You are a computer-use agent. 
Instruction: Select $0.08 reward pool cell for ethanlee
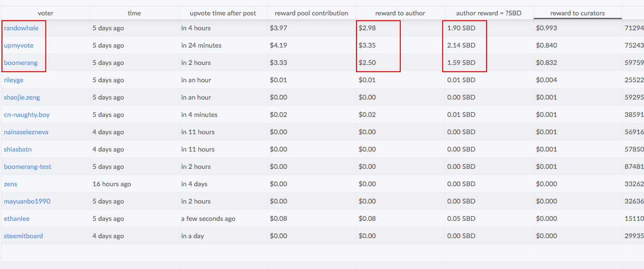pyautogui.click(x=311, y=218)
